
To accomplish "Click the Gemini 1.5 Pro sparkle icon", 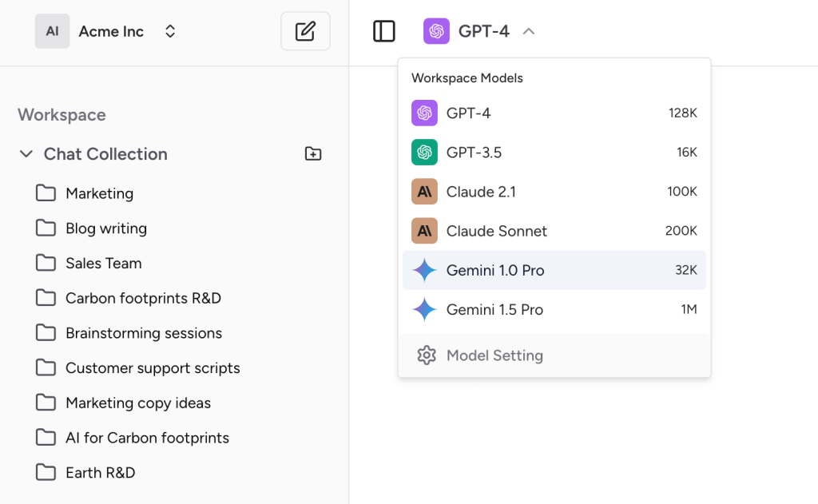I will pos(425,309).
